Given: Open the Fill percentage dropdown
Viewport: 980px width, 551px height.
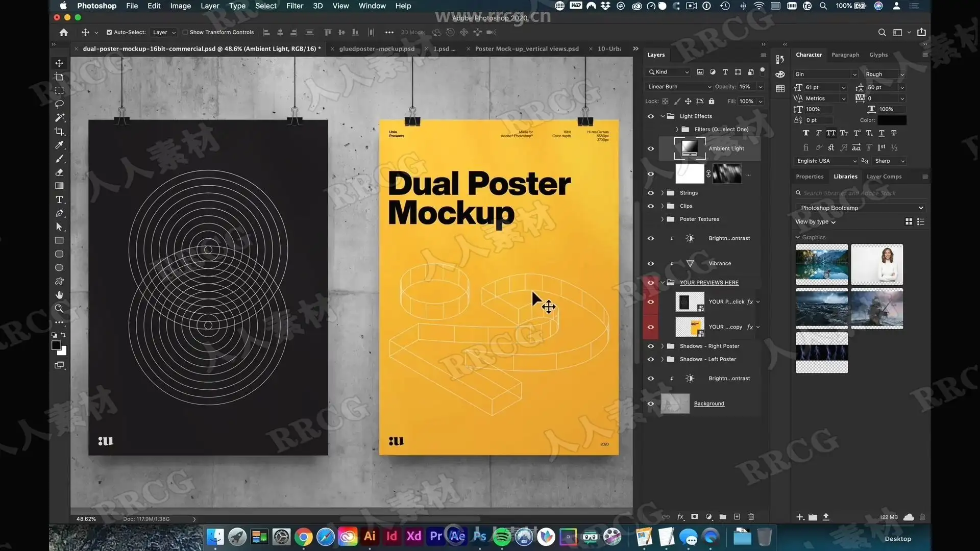Looking at the screenshot, I should (x=761, y=102).
